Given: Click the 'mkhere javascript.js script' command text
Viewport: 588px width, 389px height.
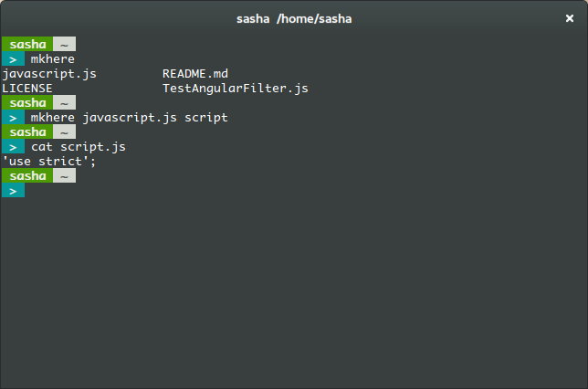Looking at the screenshot, I should pyautogui.click(x=129, y=118).
